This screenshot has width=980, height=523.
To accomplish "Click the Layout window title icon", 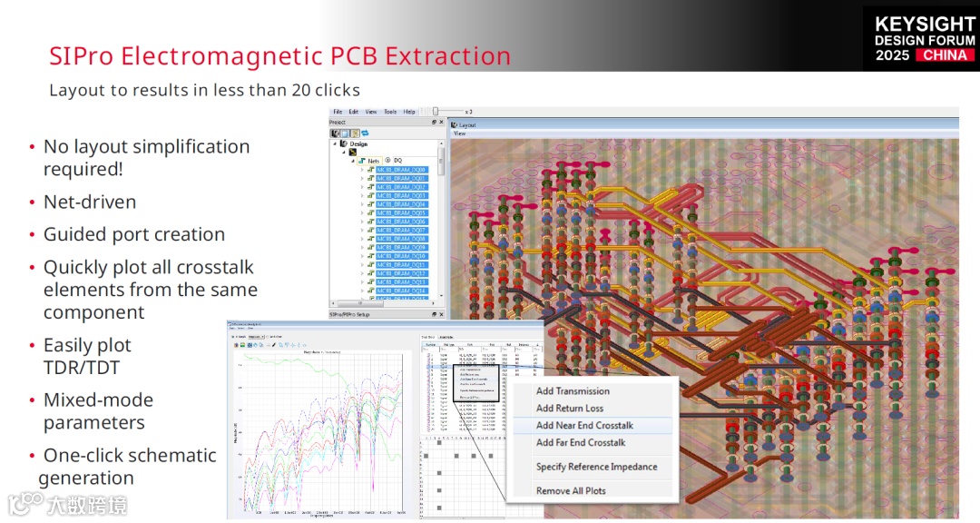I will [x=455, y=124].
